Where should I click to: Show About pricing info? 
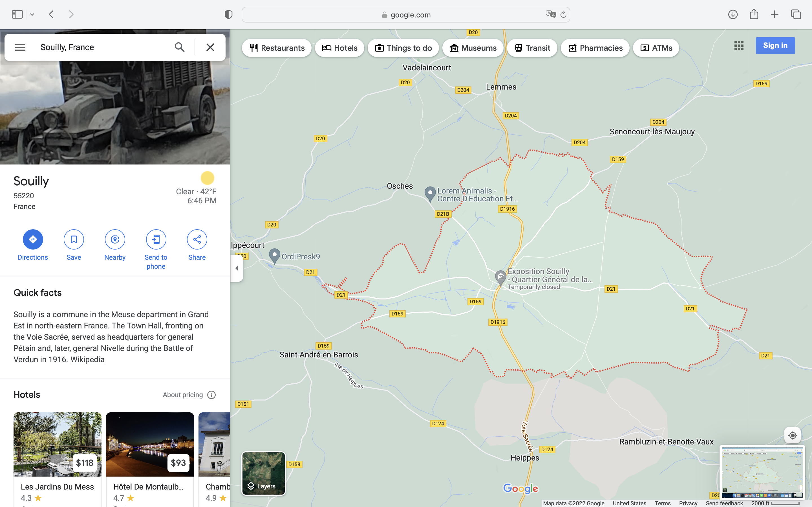[189, 395]
